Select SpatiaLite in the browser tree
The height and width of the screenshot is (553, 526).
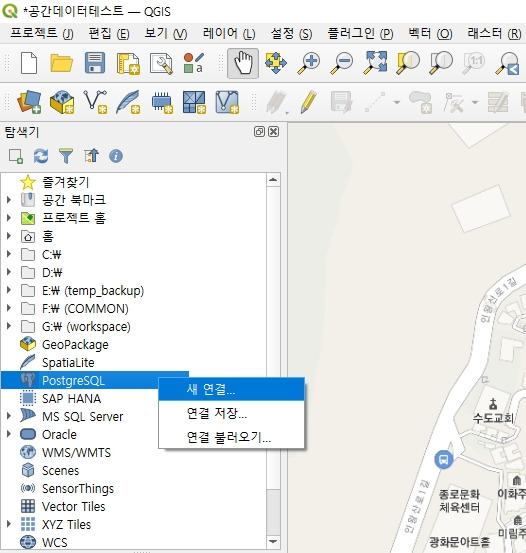[68, 362]
